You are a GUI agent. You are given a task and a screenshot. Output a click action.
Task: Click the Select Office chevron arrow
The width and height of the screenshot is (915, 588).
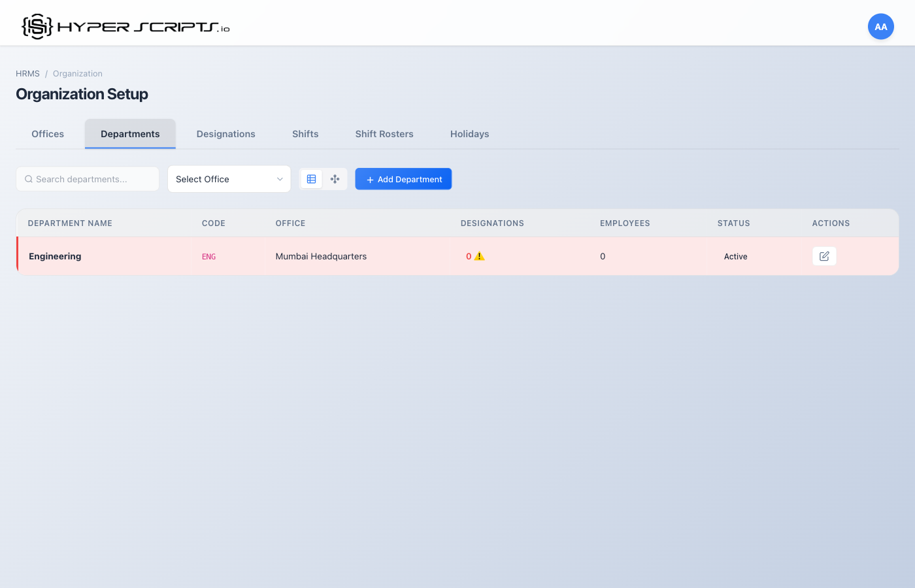pyautogui.click(x=280, y=179)
